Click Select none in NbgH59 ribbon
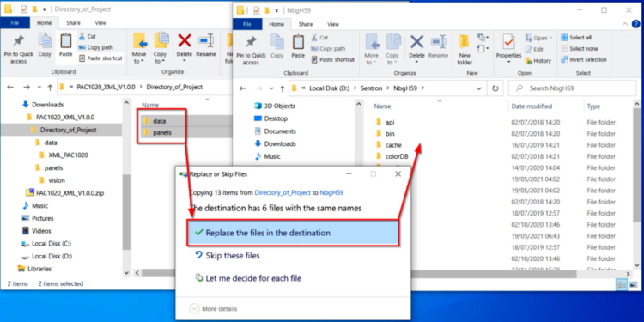The height and width of the screenshot is (322, 644). 579,48
